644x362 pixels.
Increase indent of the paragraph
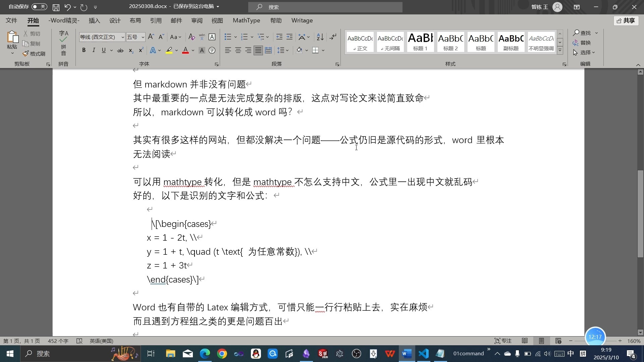click(x=289, y=37)
